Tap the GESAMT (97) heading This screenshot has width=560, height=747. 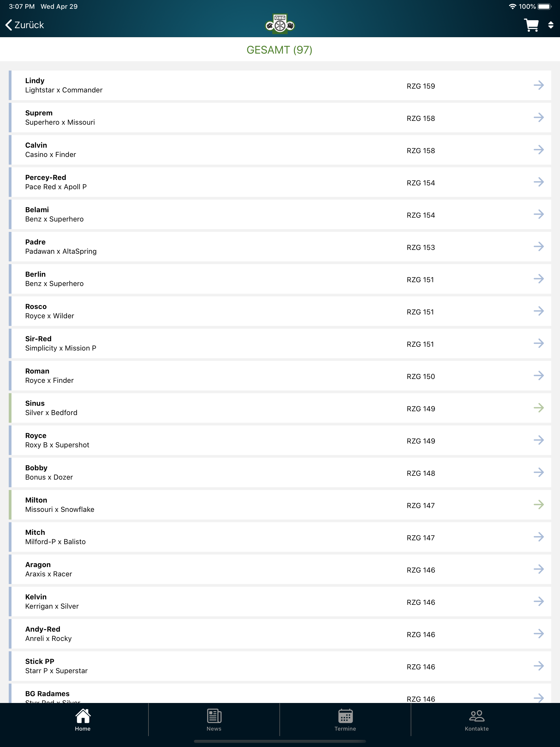click(279, 50)
